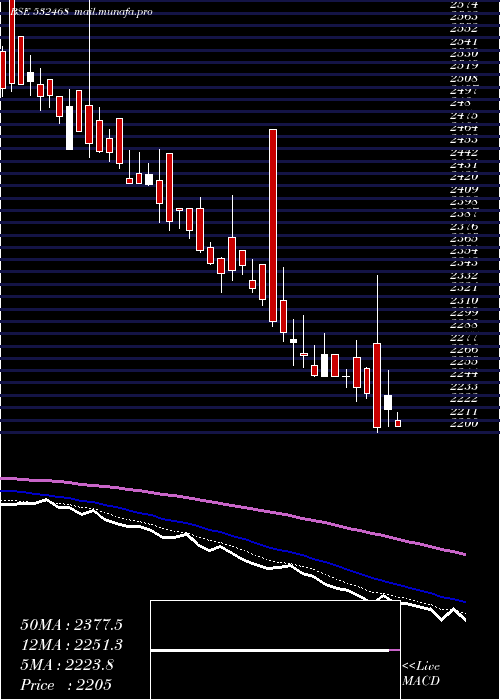Click the 50MA : 2377.5 value
This screenshot has width=500, height=700.
(71, 625)
